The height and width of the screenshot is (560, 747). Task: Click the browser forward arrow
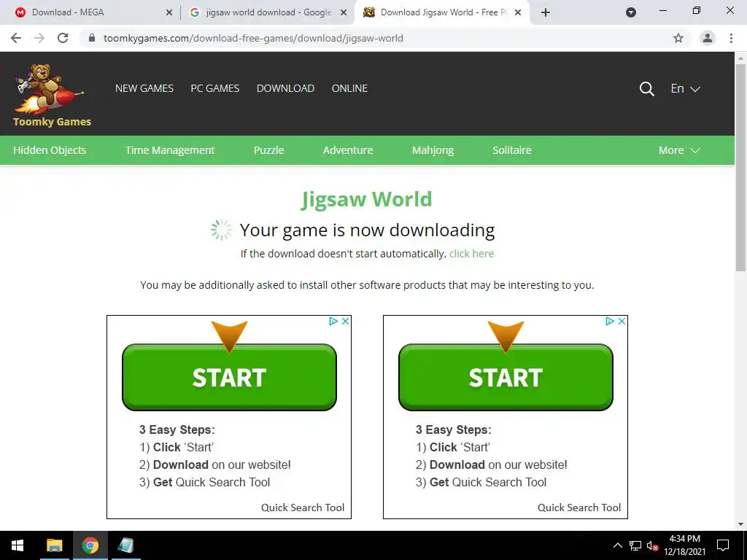(39, 38)
